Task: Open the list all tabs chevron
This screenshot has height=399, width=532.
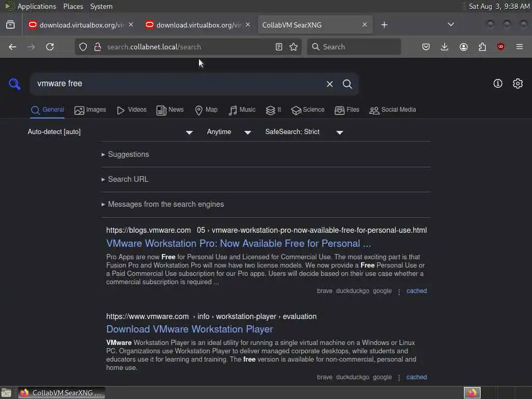Action: click(451, 24)
